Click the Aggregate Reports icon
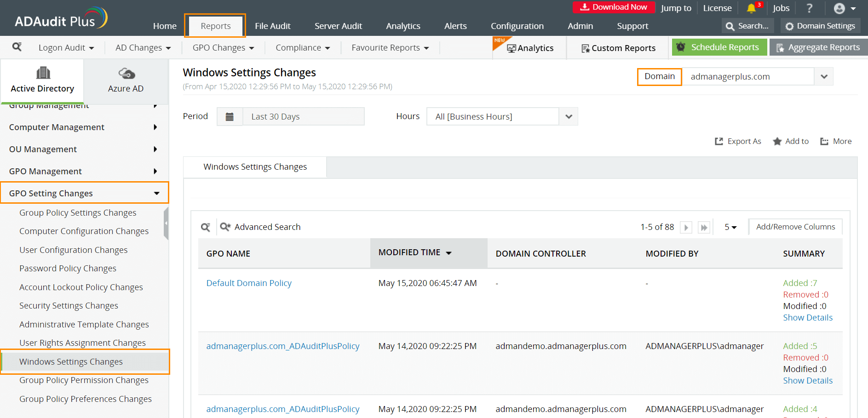 (x=779, y=47)
